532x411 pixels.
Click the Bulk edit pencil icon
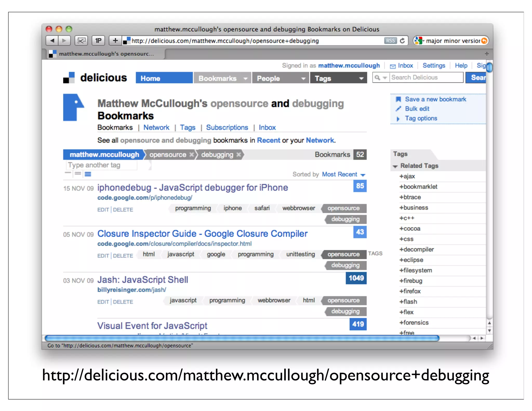pos(398,109)
